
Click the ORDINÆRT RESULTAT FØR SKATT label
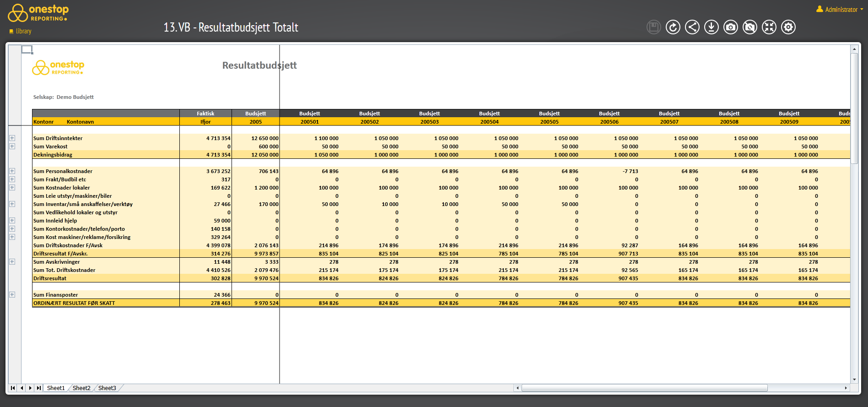[74, 303]
